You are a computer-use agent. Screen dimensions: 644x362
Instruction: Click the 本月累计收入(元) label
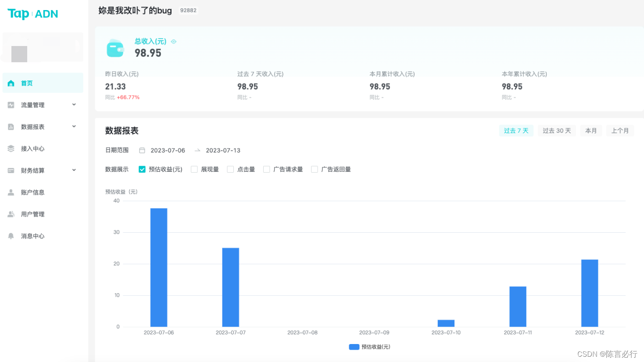(x=392, y=74)
